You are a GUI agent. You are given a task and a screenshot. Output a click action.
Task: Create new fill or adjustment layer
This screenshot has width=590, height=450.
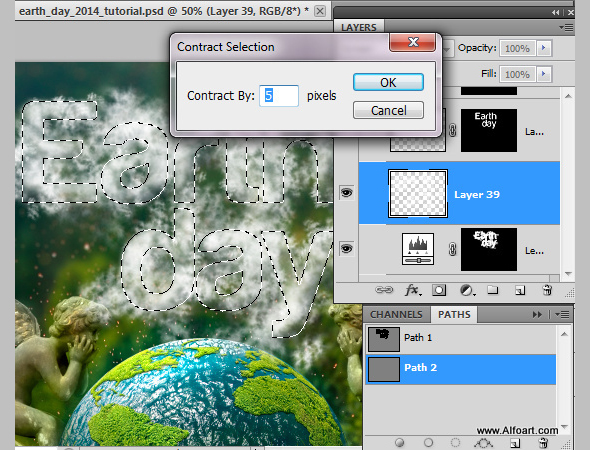(467, 290)
